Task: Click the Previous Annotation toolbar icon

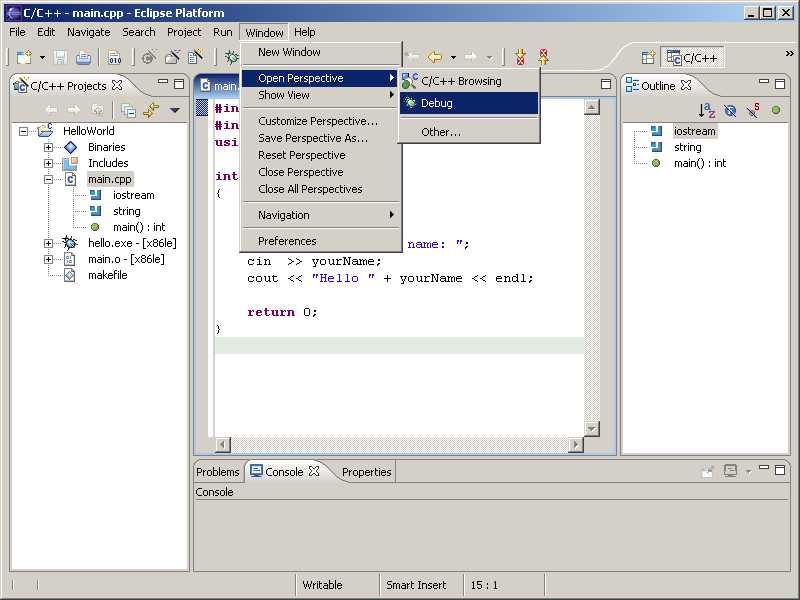Action: tap(544, 58)
